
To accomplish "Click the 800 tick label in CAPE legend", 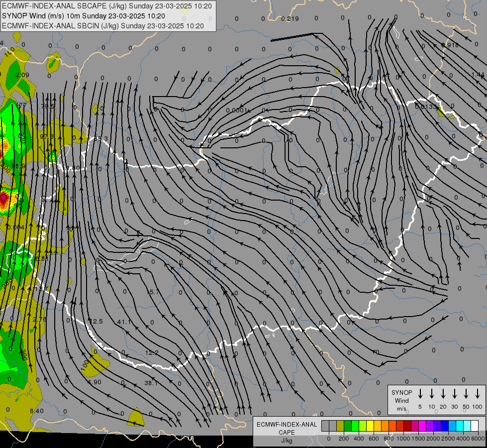I will pyautogui.click(x=389, y=439).
